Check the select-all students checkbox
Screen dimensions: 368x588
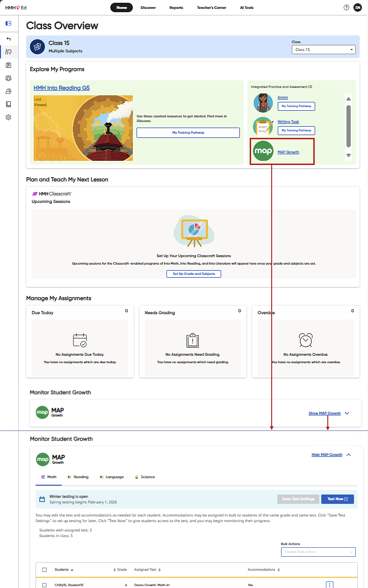coord(45,569)
